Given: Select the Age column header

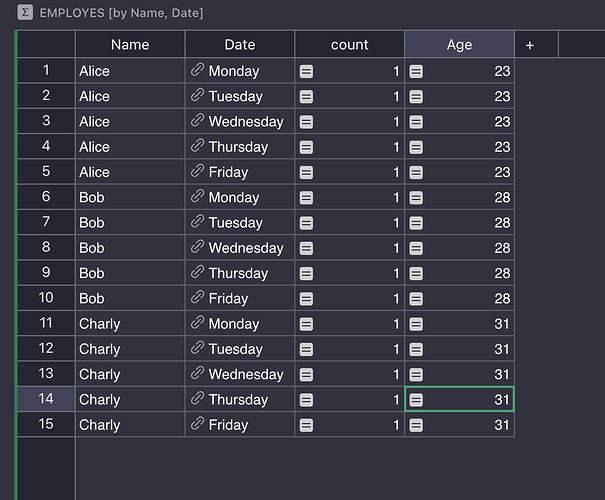Looking at the screenshot, I should (459, 45).
